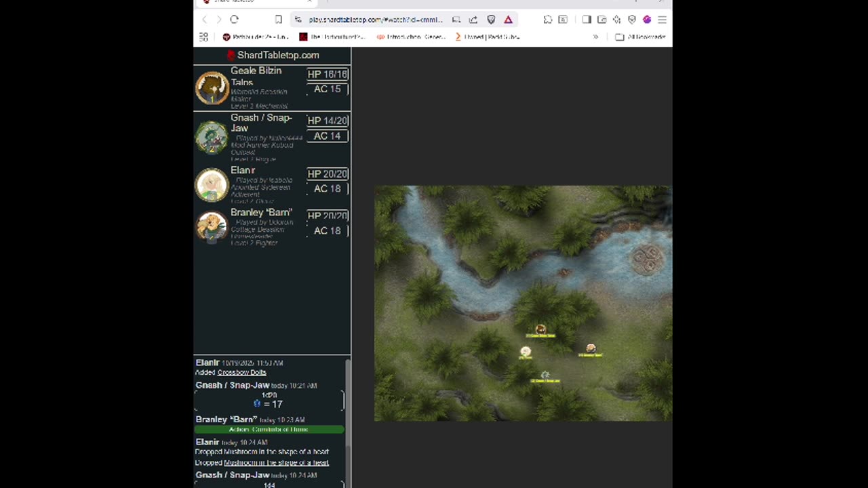This screenshot has height=488, width=868.
Task: Click the ShardTabletop.com header logo
Action: tap(273, 55)
